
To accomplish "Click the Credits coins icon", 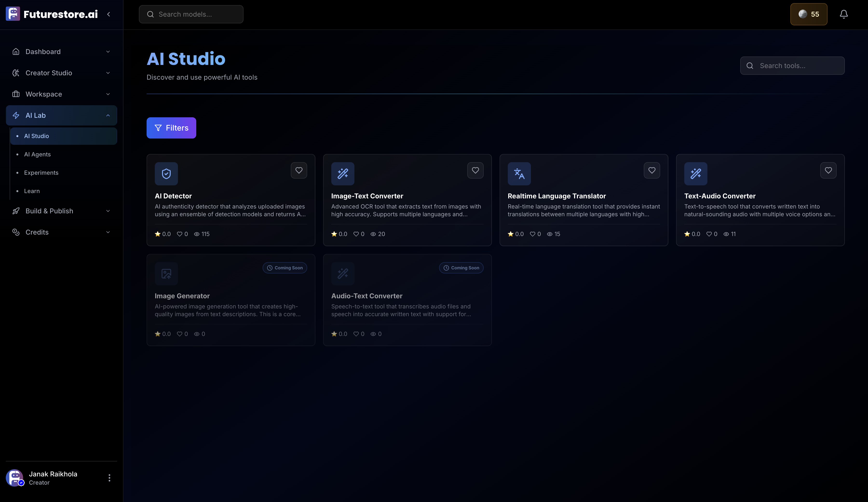I will [x=16, y=232].
